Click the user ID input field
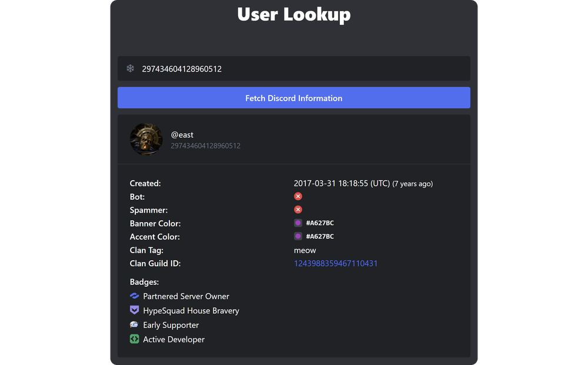 click(x=294, y=68)
